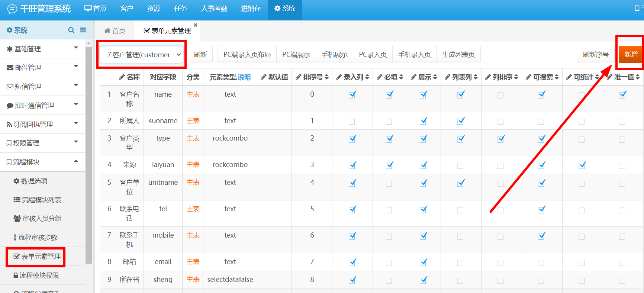Check 必填 for the suoname row
The image size is (644, 293).
pyautogui.click(x=389, y=122)
